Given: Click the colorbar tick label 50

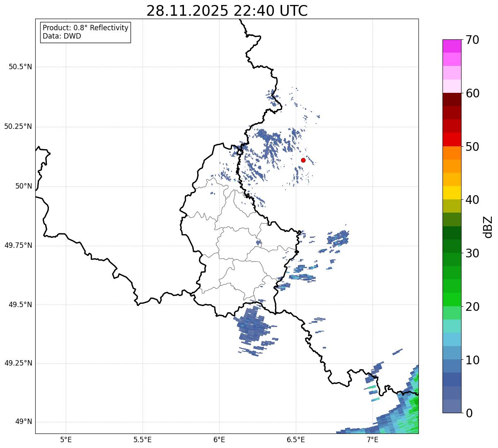Looking at the screenshot, I should point(472,147).
